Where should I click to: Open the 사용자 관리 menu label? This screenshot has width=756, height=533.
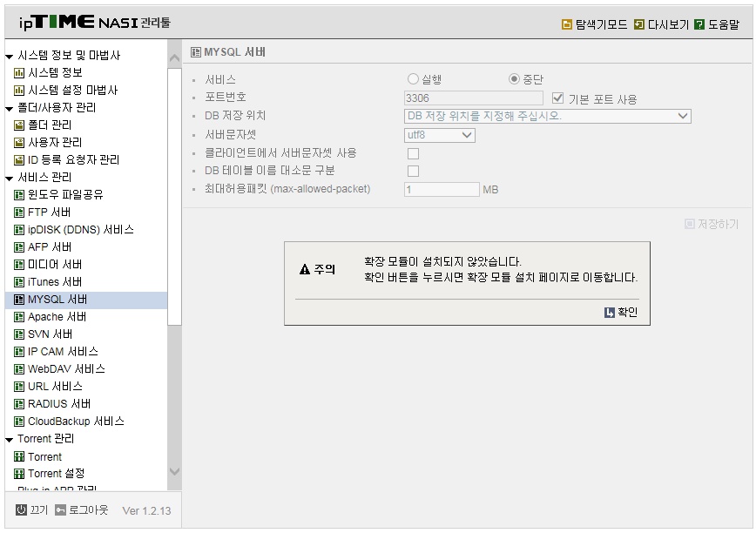click(x=55, y=143)
